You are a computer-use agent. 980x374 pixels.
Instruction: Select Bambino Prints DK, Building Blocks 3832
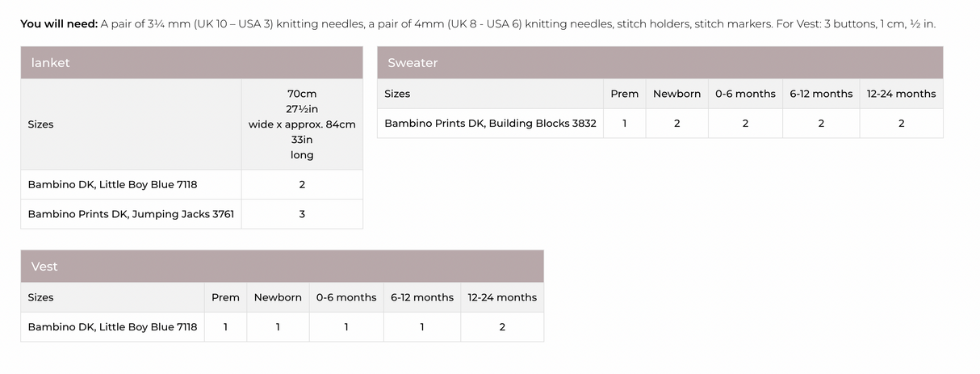[x=490, y=124]
